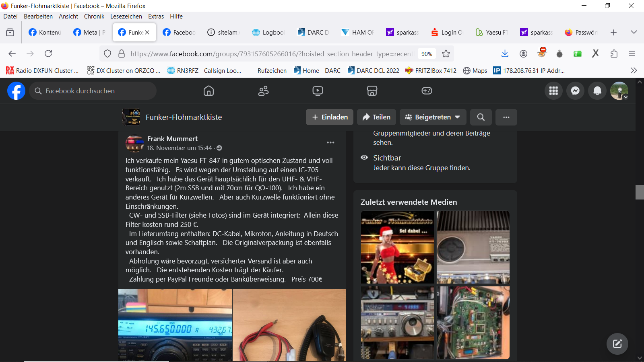Reload the page with refresh icon
644x362 pixels.
[x=48, y=53]
